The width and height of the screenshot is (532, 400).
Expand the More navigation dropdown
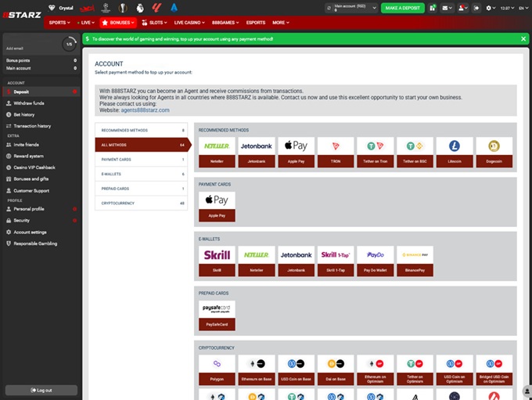tap(280, 23)
